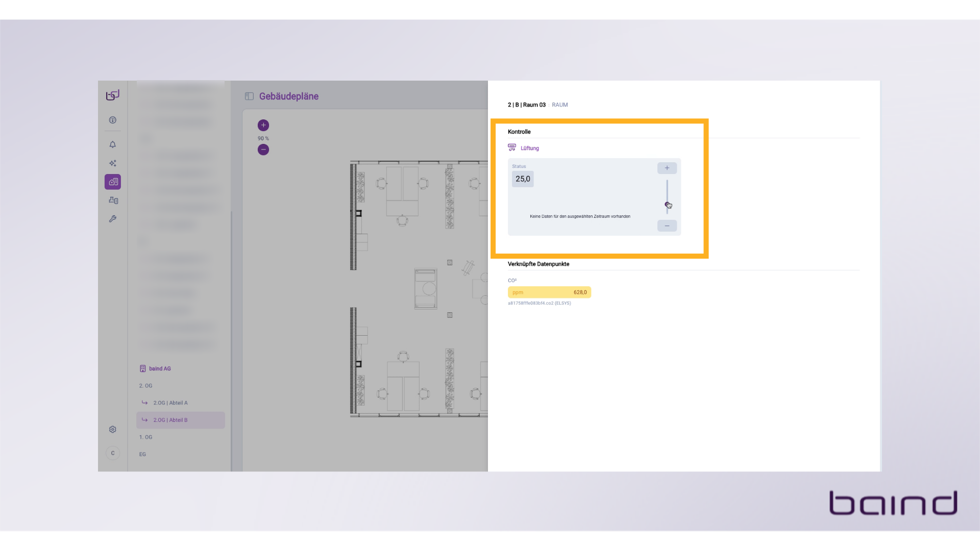Click the sparkles AI icon in sidebar

coord(113,163)
